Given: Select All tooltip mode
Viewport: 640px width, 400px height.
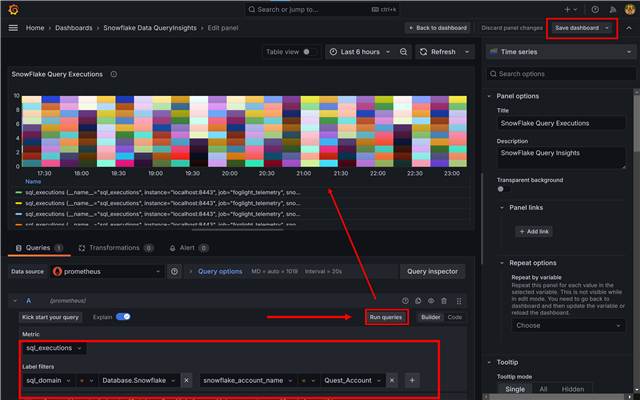Looking at the screenshot, I should pyautogui.click(x=543, y=389).
